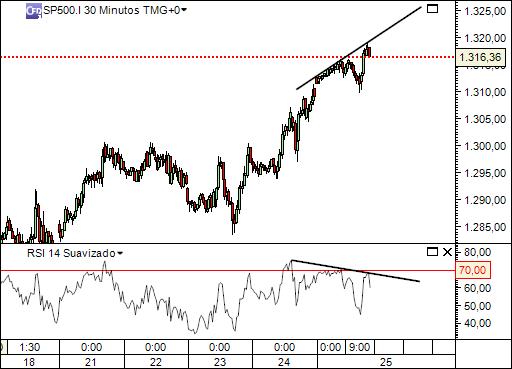
Task: Click date 24 on the time axis
Action: tap(285, 362)
